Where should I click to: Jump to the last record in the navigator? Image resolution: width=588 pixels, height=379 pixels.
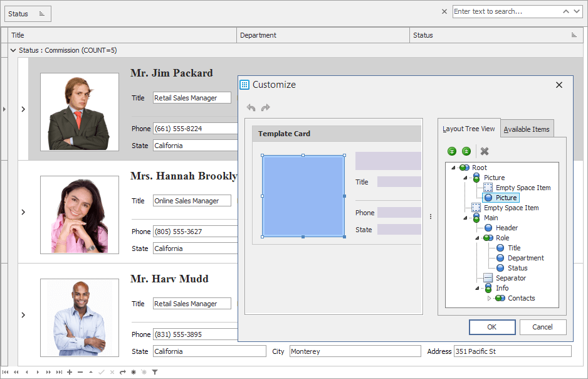(x=60, y=371)
